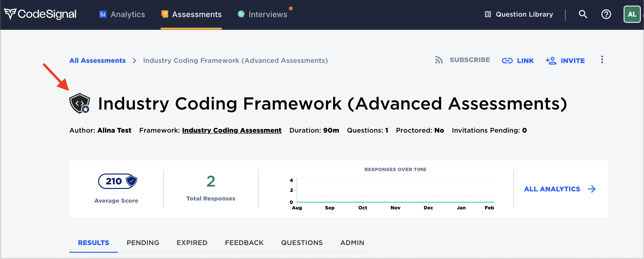Click the Duration value 90m

point(331,130)
